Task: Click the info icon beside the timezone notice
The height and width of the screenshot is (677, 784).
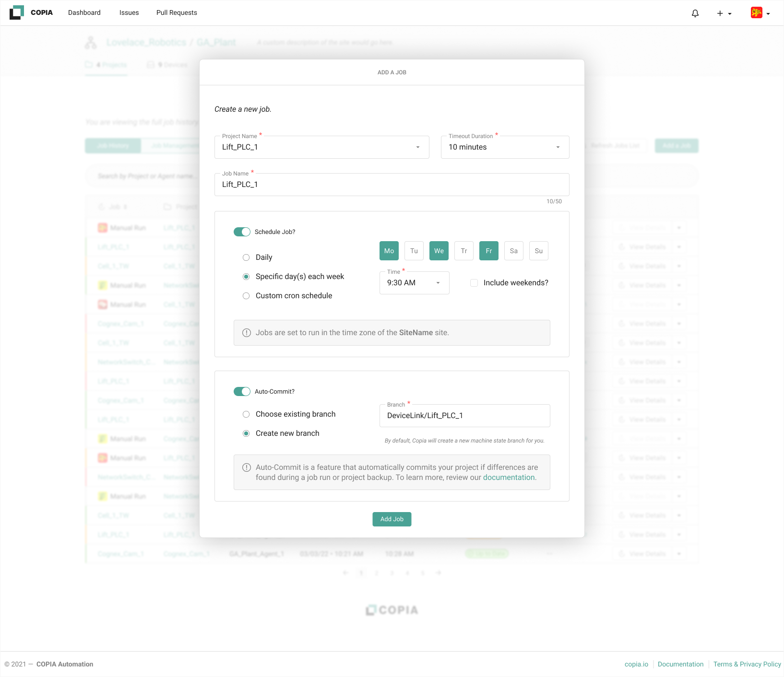Action: pyautogui.click(x=246, y=332)
